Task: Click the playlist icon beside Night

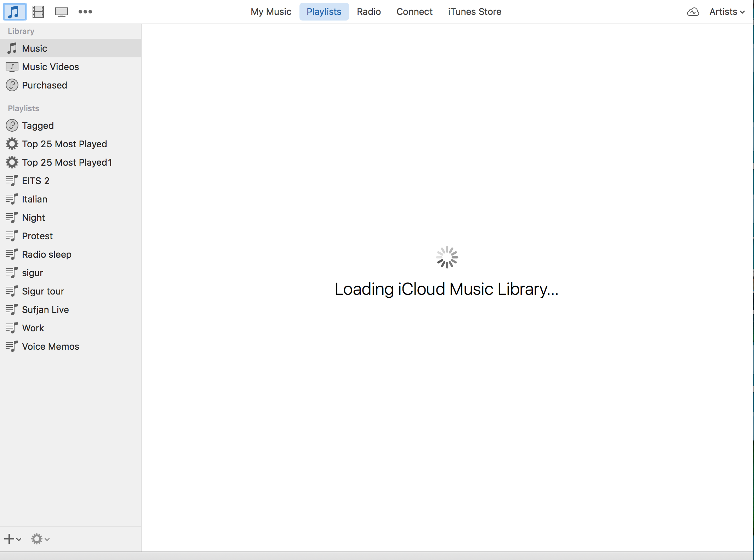Action: click(12, 217)
